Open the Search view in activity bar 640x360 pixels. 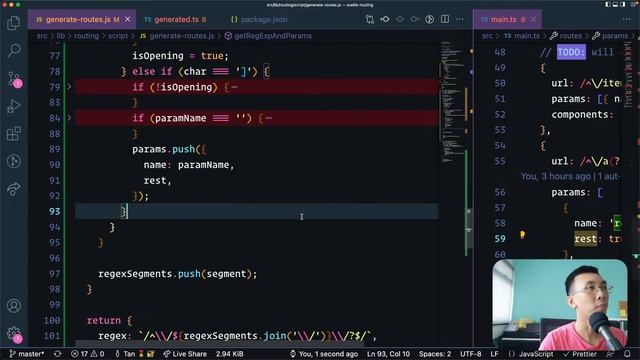click(x=14, y=50)
